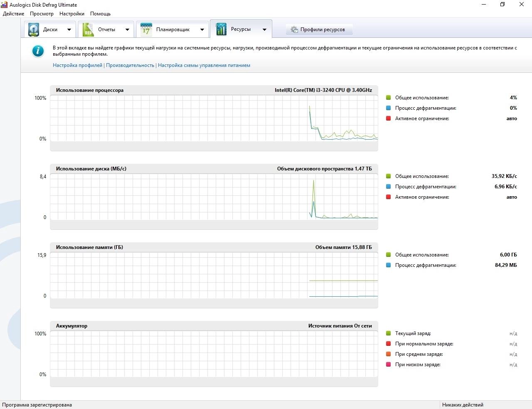
Task: Click the Аккумулятор header
Action: [71, 326]
